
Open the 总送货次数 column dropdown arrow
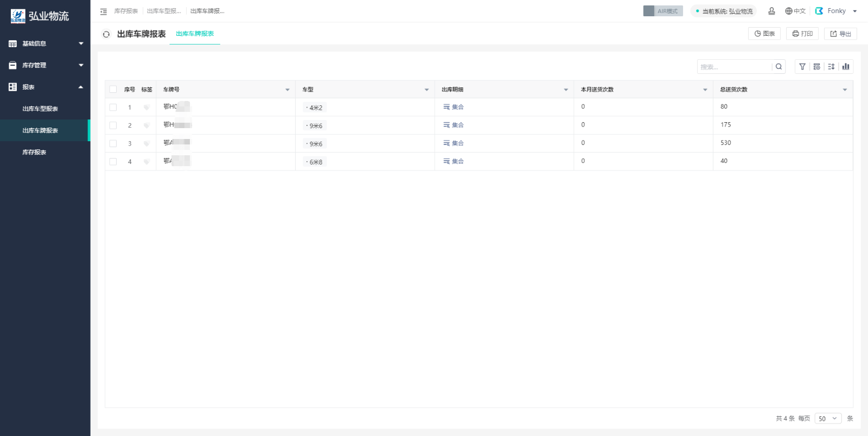coord(845,90)
